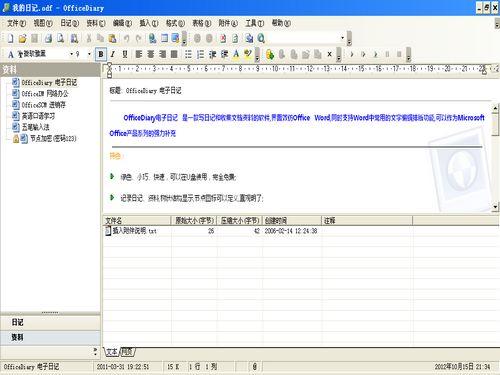Viewport: 500px width, 375px height.
Task: Click the Copy icon in the toolbar
Action: click(100, 39)
